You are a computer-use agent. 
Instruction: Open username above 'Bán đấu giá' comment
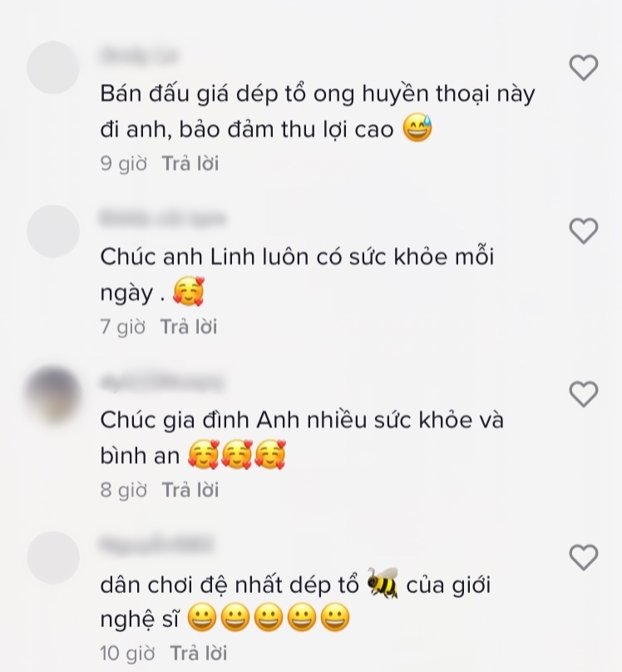[139, 56]
